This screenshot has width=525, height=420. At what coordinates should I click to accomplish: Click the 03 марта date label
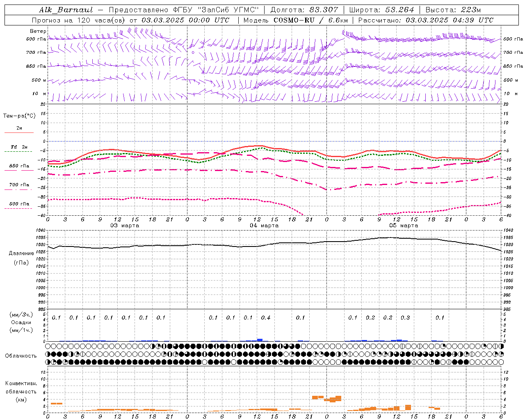(x=125, y=226)
